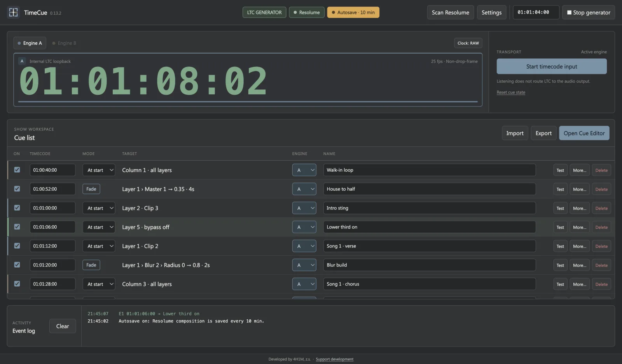
Task: Open the Support development link
Action: (x=335, y=359)
